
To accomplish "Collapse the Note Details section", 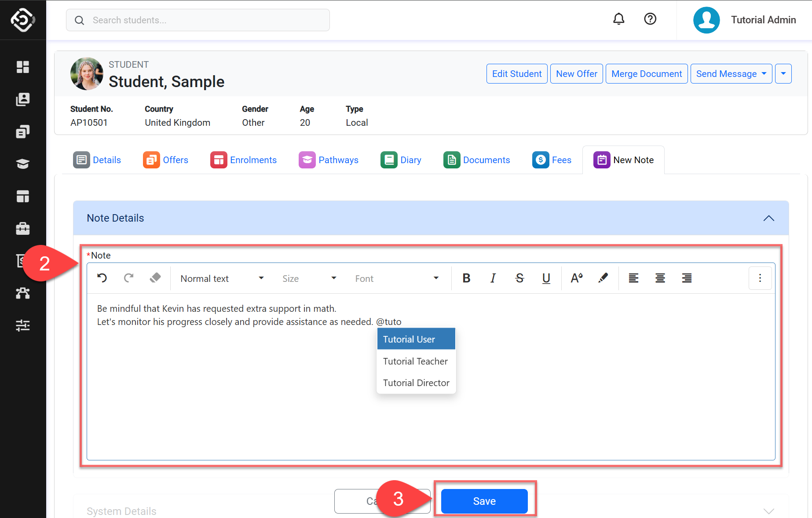I will pos(768,218).
